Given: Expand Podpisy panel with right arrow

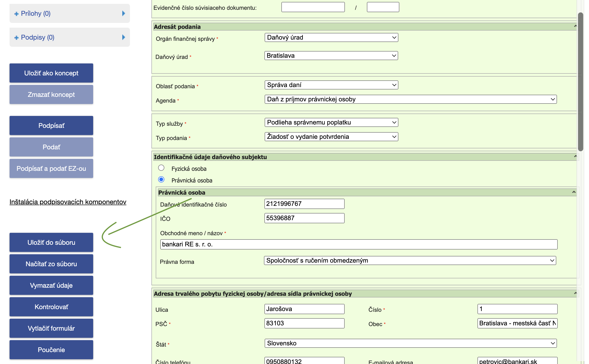Looking at the screenshot, I should [x=124, y=37].
